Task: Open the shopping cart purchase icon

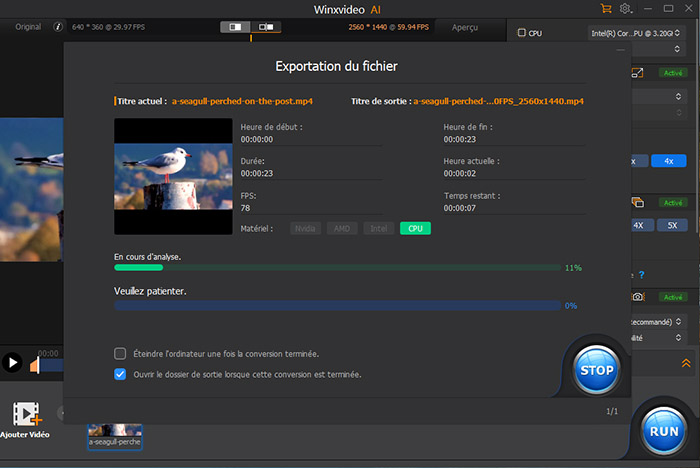Action: click(x=605, y=8)
